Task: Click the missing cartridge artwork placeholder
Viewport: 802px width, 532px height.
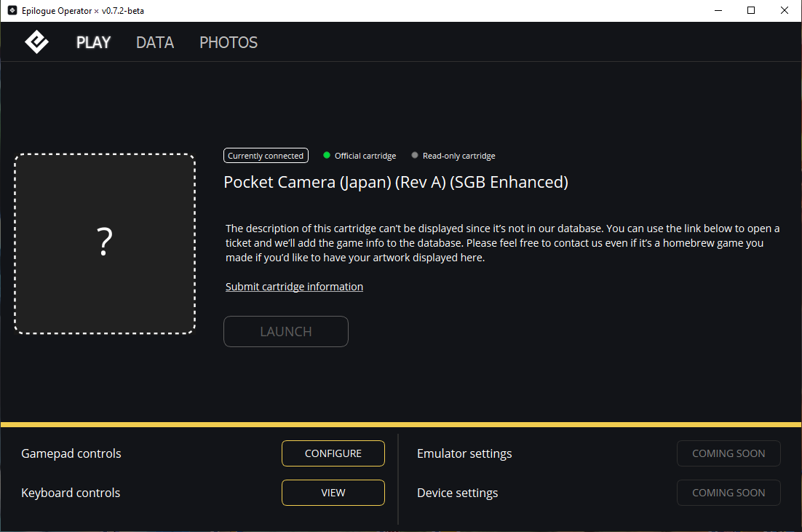Action: (105, 244)
